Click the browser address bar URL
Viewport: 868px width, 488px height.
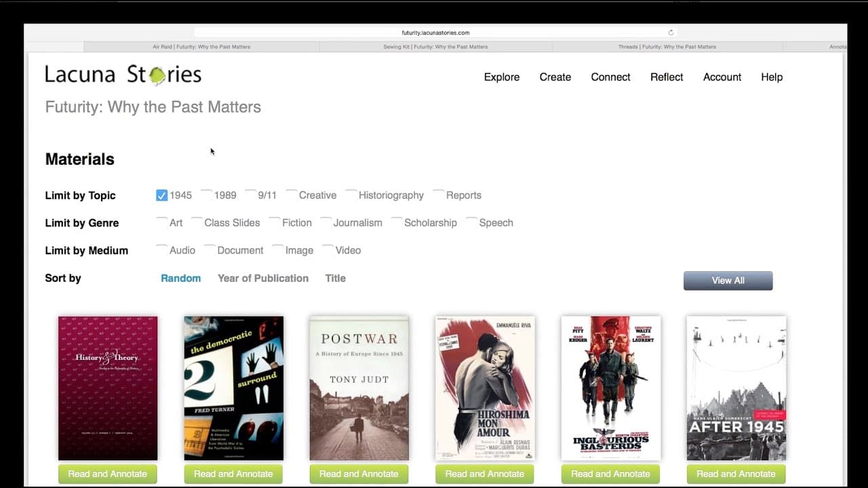click(435, 33)
